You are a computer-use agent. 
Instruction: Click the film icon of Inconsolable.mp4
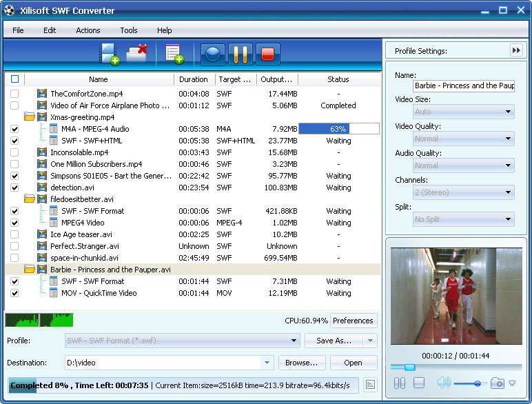[x=42, y=152]
